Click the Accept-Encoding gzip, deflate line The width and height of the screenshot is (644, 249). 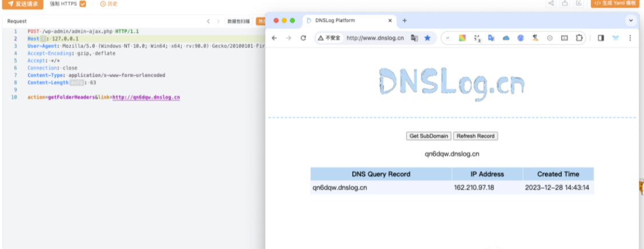(71, 53)
